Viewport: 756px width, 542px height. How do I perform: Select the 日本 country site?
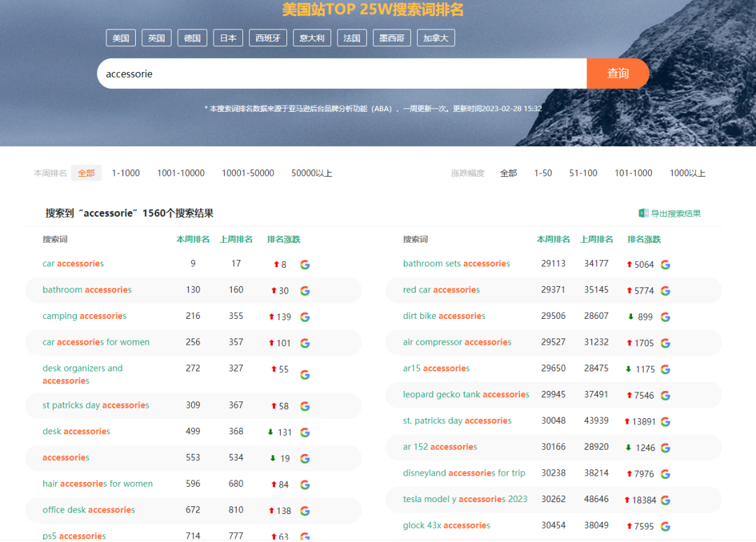pos(228,38)
